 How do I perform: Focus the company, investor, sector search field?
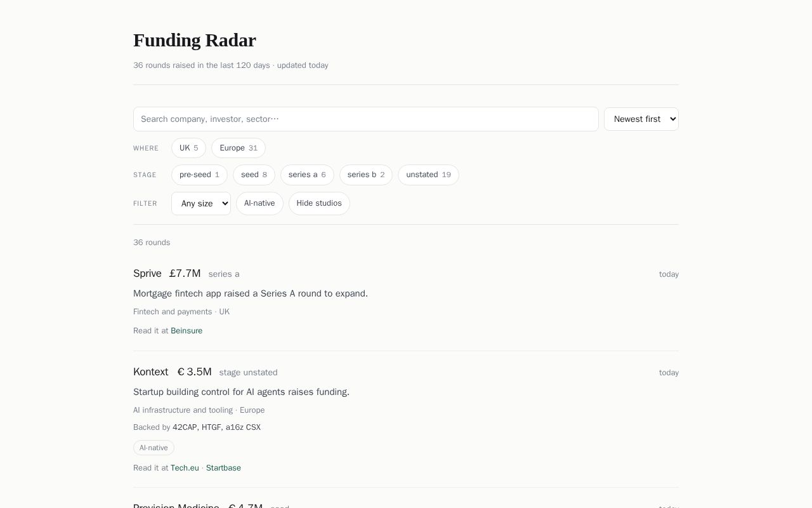pyautogui.click(x=366, y=119)
